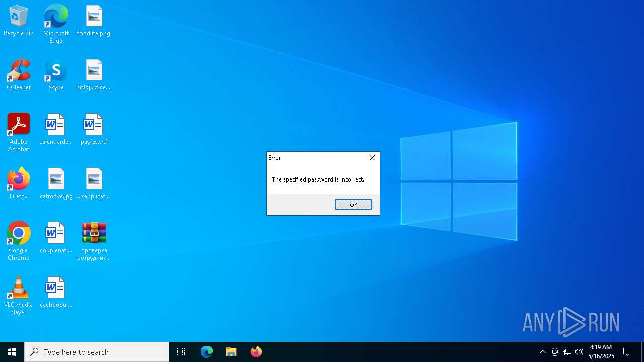644x362 pixels.
Task: Select the Adobe Acrobat desktop shortcut
Action: [x=19, y=133]
